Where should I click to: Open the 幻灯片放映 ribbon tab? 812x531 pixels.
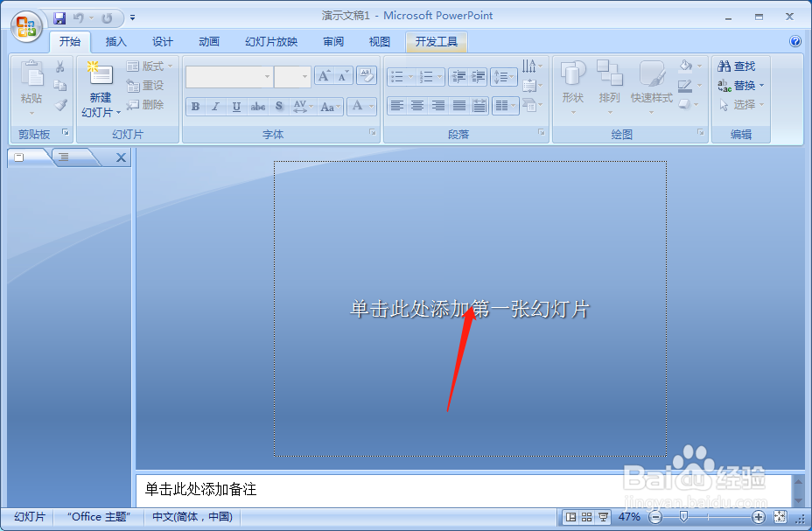point(271,41)
